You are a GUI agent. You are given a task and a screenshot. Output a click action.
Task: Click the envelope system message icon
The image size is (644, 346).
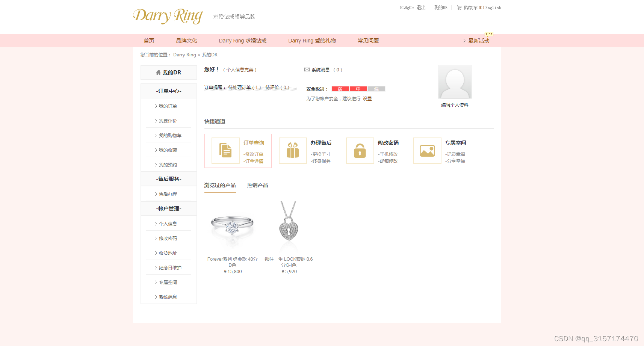tap(307, 70)
